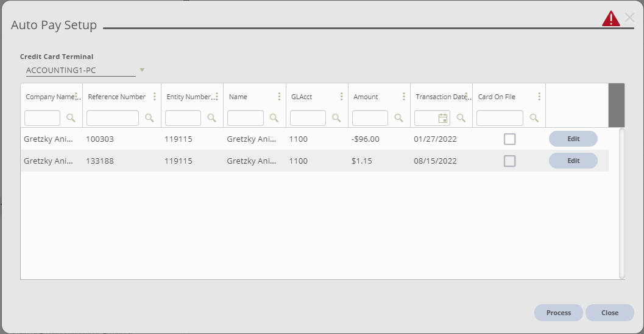Focus the Entity Number filter input
The image size is (644, 334).
[x=183, y=118]
